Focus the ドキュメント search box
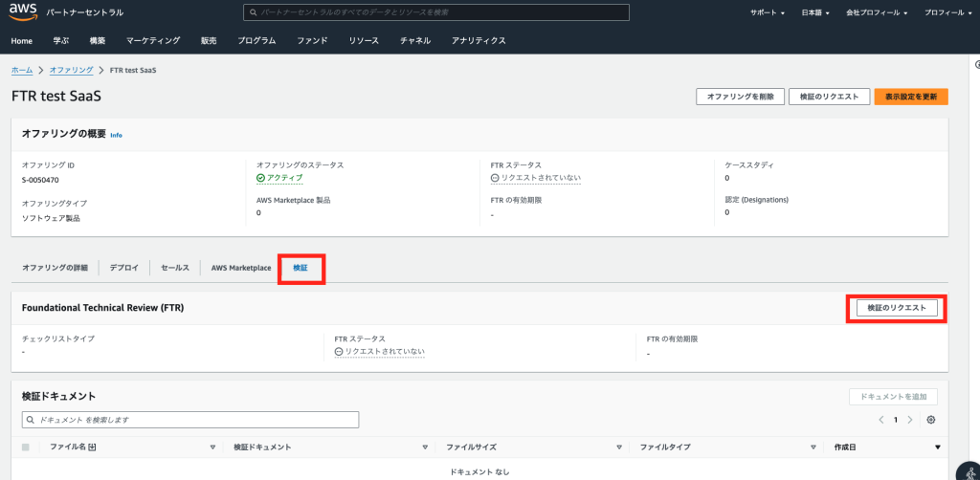The height and width of the screenshot is (480, 980). 190,420
